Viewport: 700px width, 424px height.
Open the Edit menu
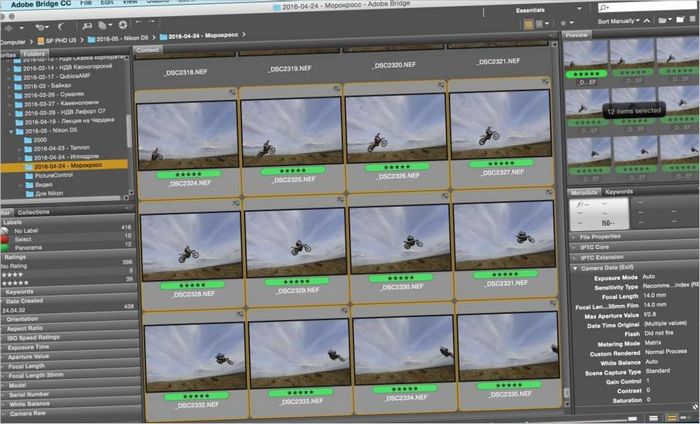pos(107,2)
